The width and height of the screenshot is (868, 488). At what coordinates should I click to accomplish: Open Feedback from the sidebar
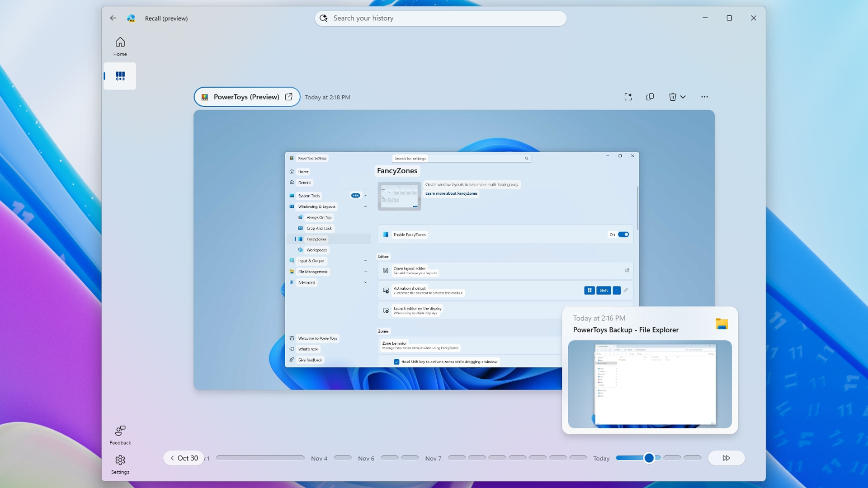pos(120,435)
